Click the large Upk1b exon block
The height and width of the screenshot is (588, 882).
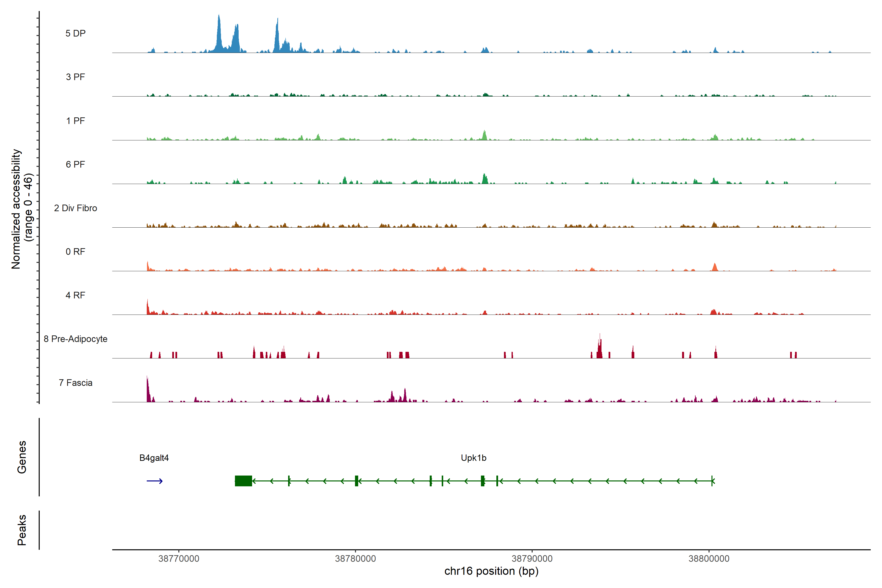click(x=243, y=481)
